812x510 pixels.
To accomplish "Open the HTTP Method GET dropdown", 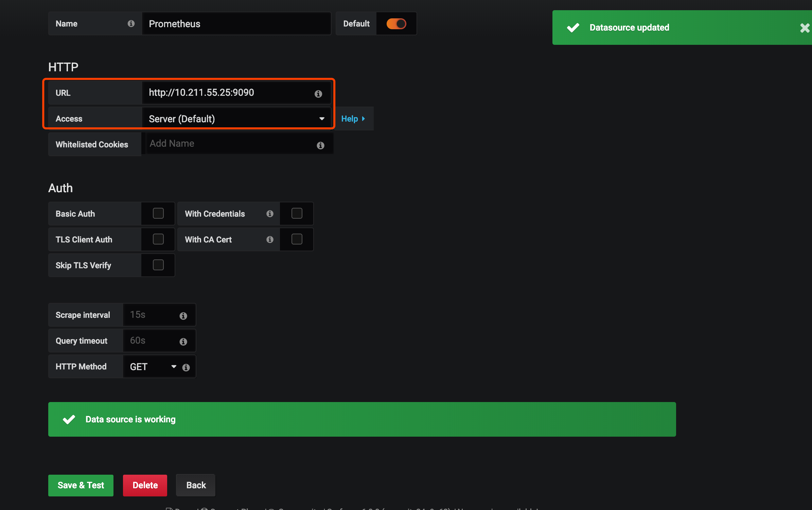I will click(153, 367).
